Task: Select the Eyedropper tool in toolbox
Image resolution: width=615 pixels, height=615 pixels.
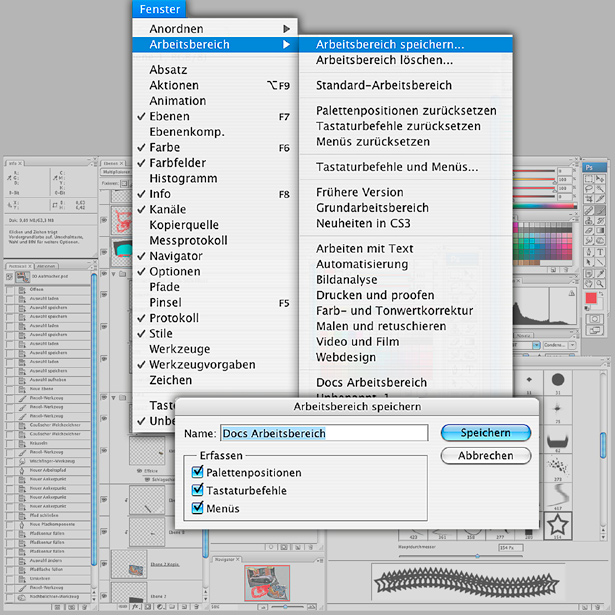Action: [600, 273]
